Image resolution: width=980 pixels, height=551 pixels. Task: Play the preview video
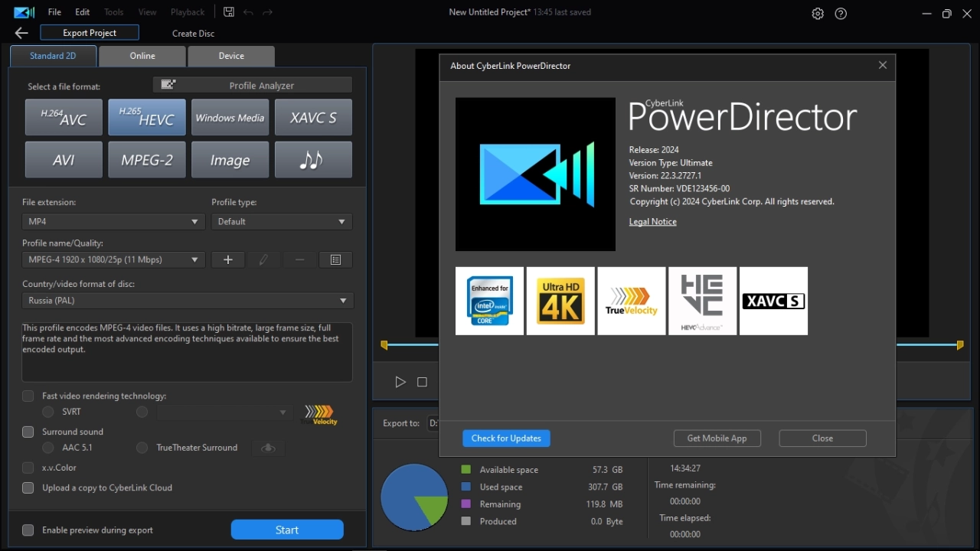point(400,382)
